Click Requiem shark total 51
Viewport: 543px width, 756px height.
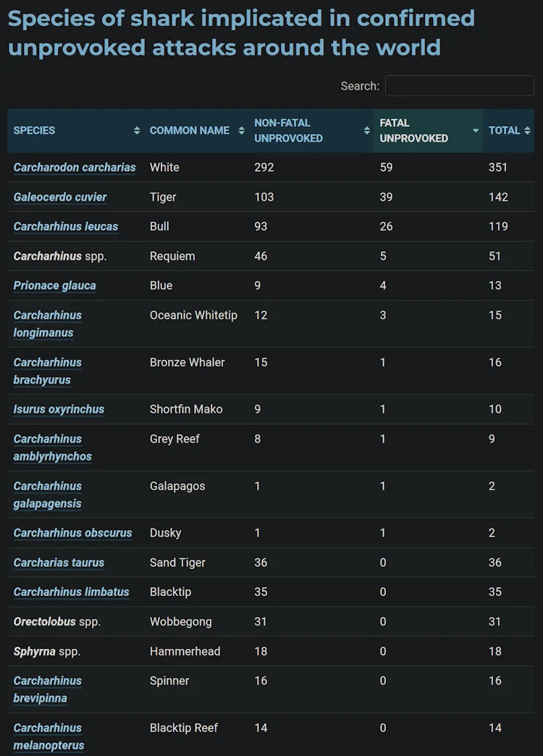tap(494, 256)
